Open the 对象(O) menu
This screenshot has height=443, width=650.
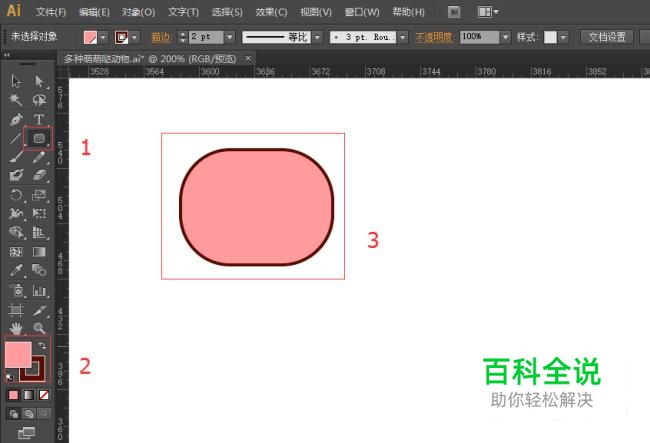point(138,12)
